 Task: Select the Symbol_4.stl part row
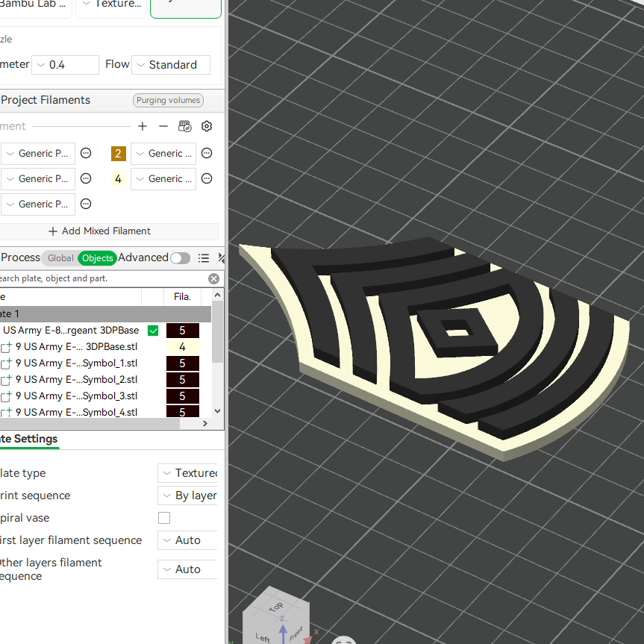[76, 412]
